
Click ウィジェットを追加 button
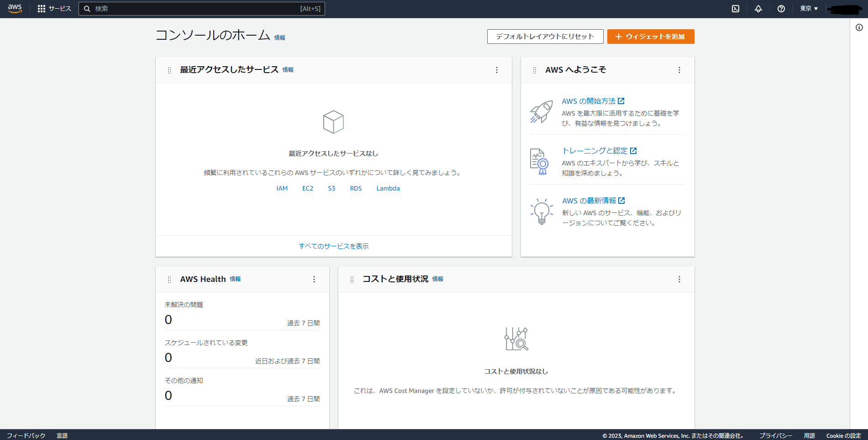(651, 37)
